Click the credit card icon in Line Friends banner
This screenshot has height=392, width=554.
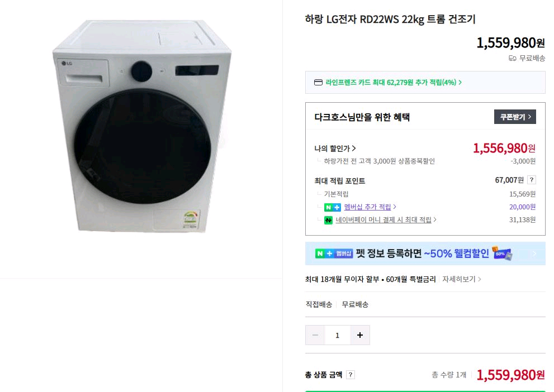pos(318,83)
